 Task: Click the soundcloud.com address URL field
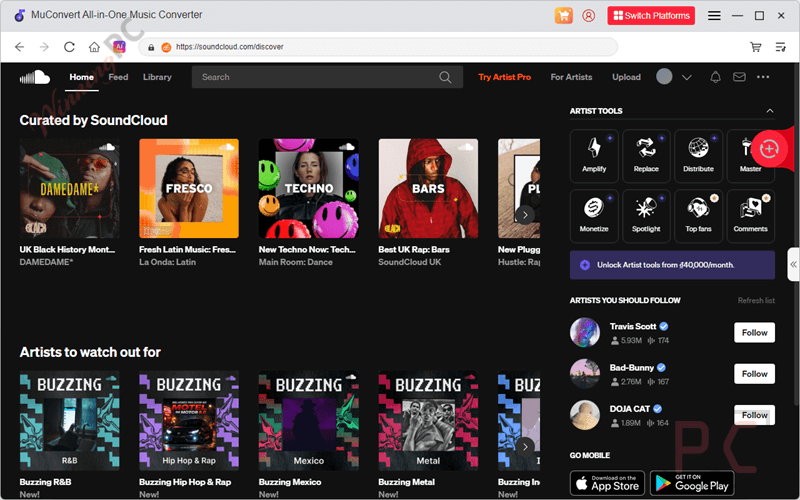[x=378, y=47]
